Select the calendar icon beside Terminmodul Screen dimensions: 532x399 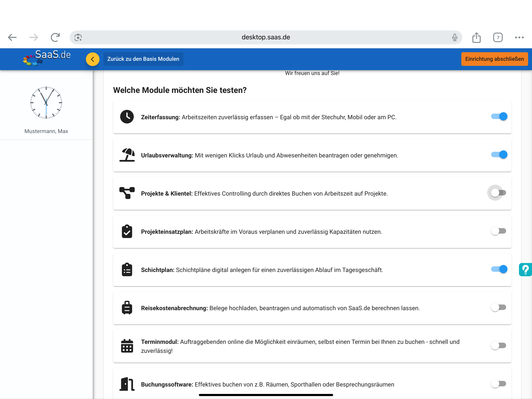[127, 346]
